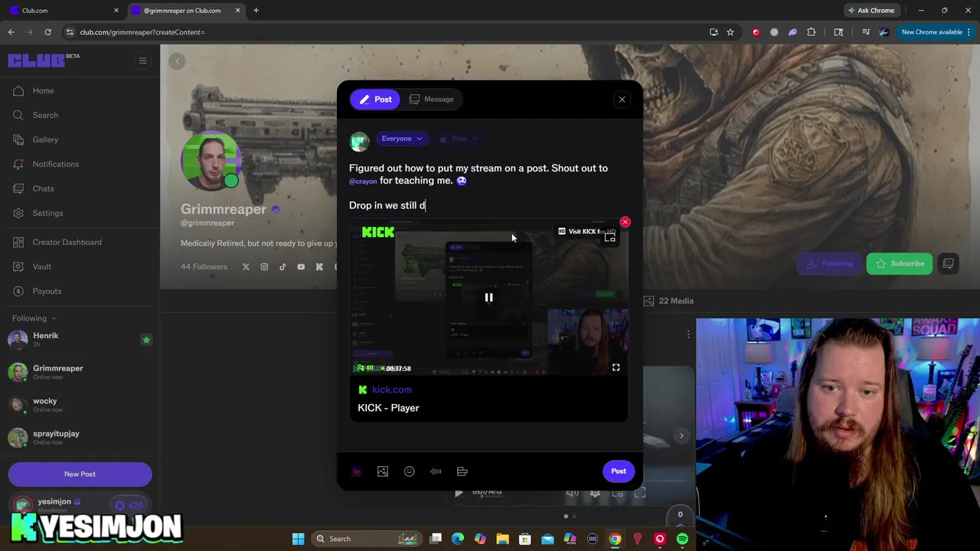980x551 pixels.
Task: Open the emoji picker in post composer
Action: pyautogui.click(x=410, y=471)
